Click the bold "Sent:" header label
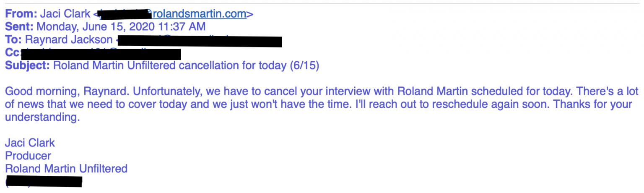 tap(20, 27)
